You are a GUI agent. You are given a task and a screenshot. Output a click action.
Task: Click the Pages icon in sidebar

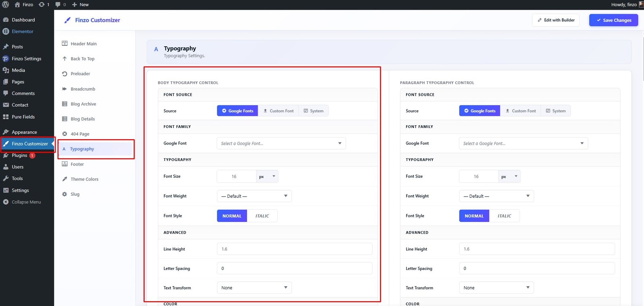coord(6,82)
